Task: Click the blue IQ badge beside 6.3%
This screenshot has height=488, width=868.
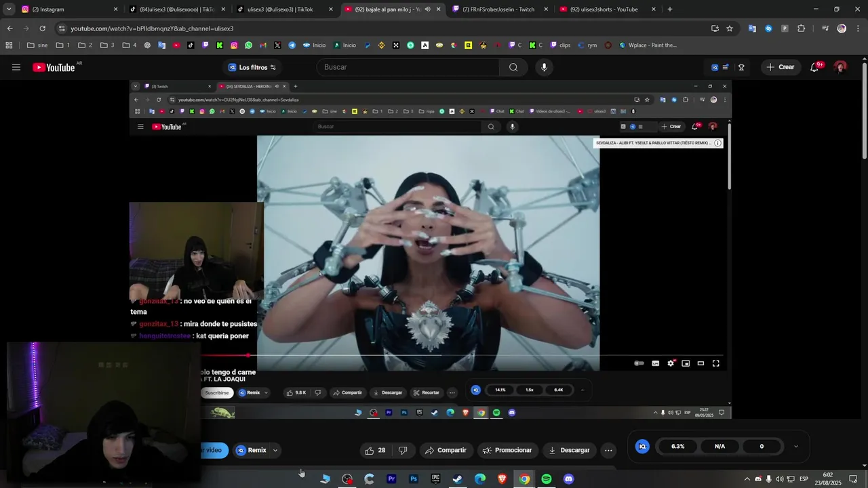Action: [x=642, y=446]
